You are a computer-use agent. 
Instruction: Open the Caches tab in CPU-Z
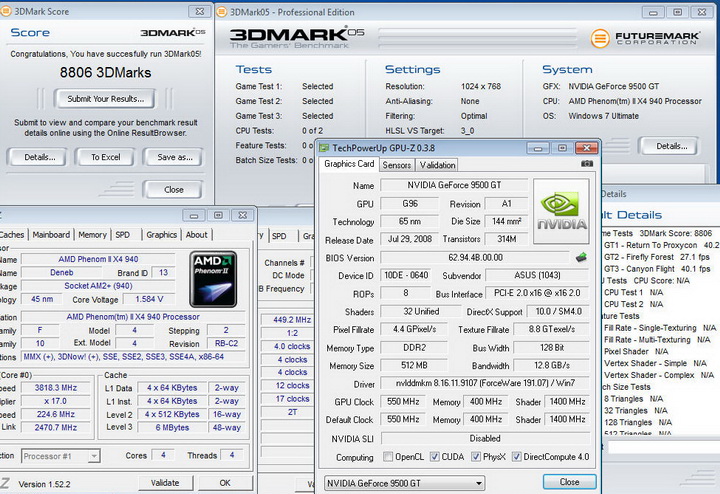(x=12, y=235)
